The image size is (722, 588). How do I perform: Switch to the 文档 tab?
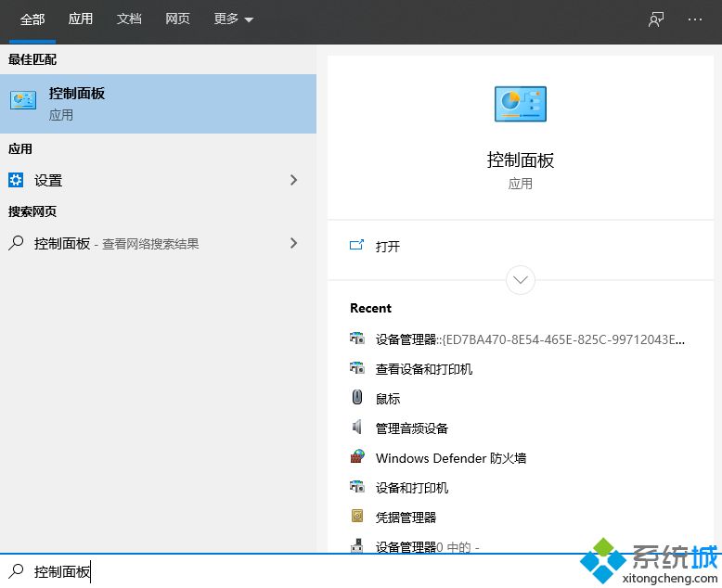129,19
